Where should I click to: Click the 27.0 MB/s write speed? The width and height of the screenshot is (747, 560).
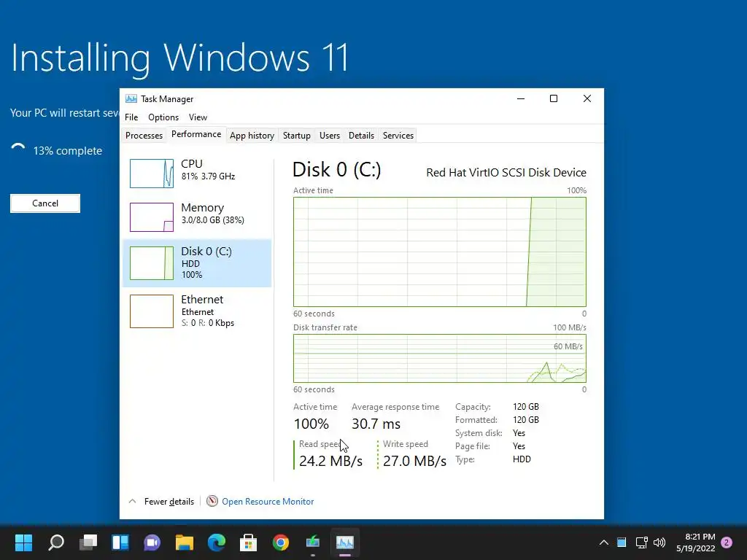tap(414, 461)
